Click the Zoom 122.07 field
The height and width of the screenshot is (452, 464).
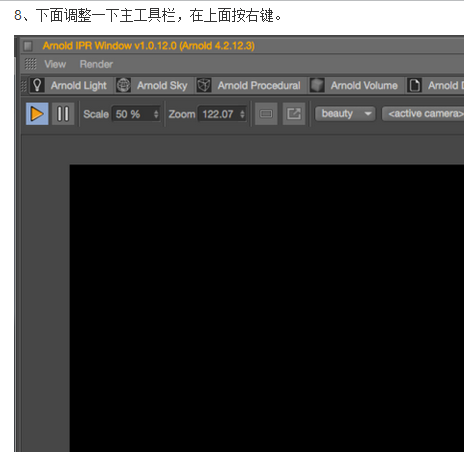tap(222, 114)
